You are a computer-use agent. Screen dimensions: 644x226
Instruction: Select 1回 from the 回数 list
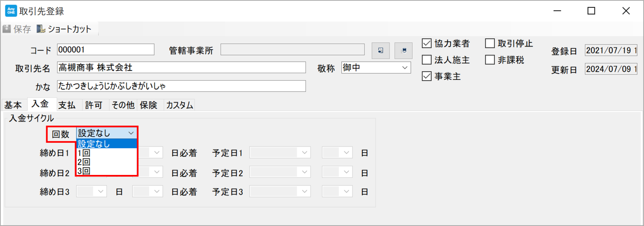coord(106,153)
